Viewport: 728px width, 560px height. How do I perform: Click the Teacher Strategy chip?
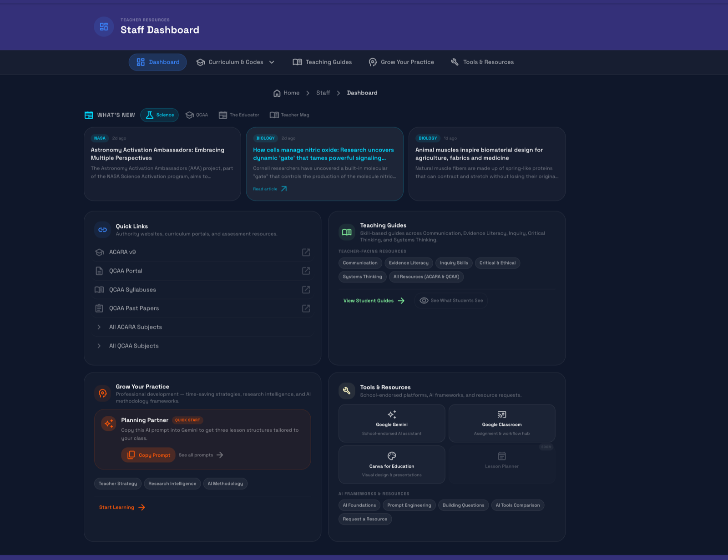(118, 484)
